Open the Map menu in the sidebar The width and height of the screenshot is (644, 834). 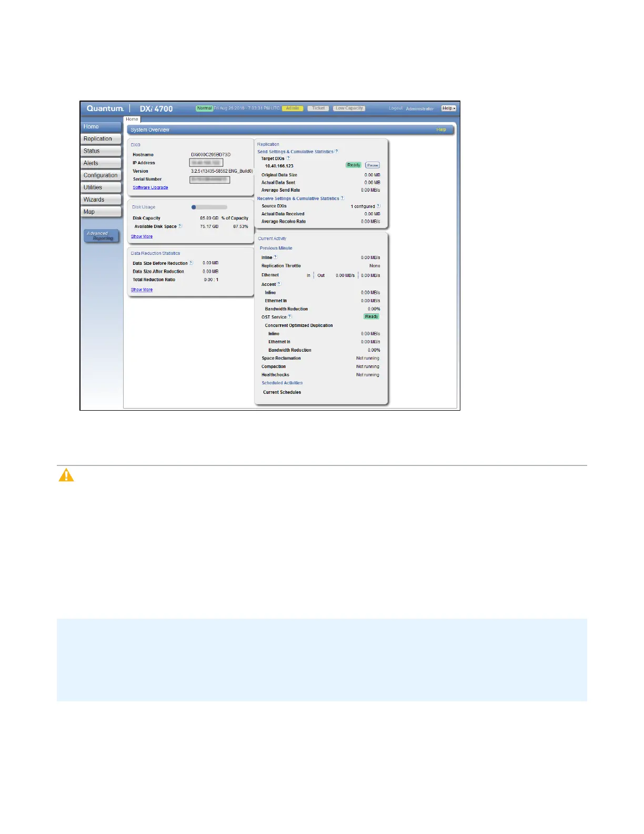(101, 212)
